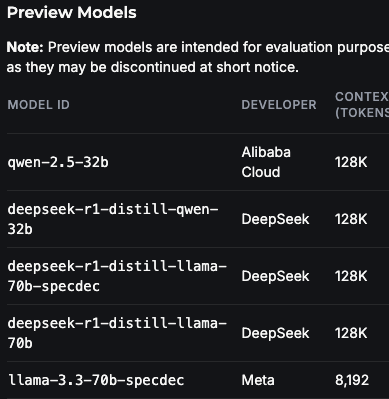Click the Preview Models heading
389x399 pixels.
[72, 13]
